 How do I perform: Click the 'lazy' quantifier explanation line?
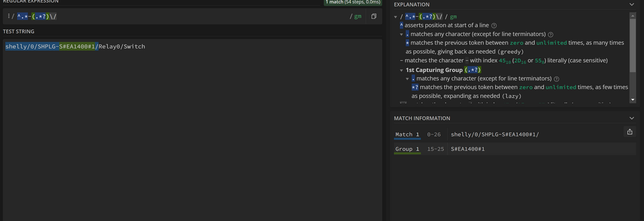click(519, 91)
